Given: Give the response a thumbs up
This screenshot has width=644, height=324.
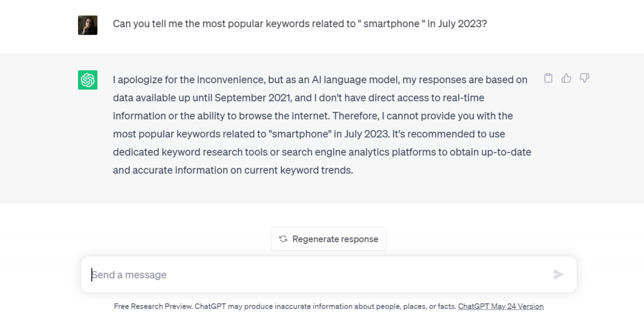Looking at the screenshot, I should click(x=567, y=79).
